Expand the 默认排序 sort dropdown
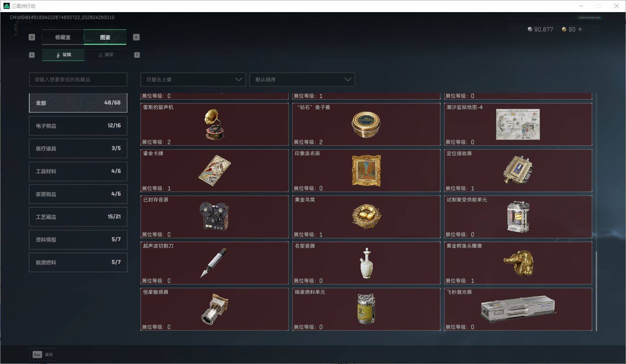This screenshot has width=626, height=364. click(x=302, y=79)
